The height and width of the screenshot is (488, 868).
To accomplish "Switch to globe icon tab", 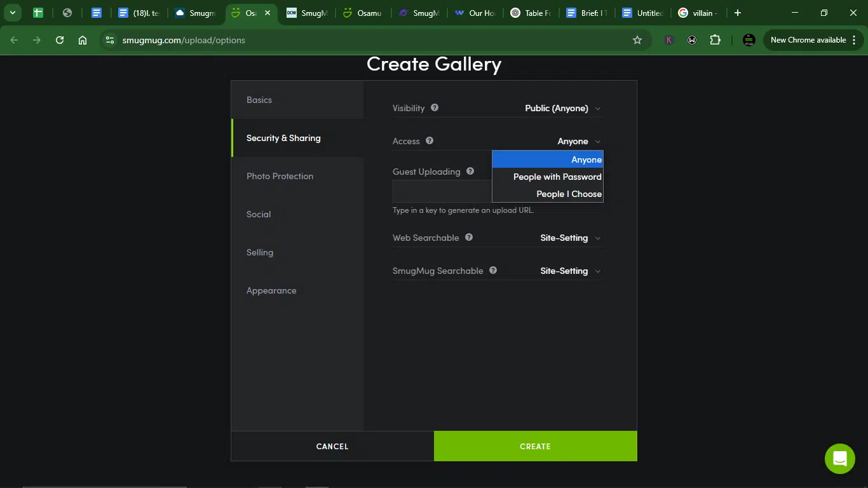I will click(x=67, y=13).
